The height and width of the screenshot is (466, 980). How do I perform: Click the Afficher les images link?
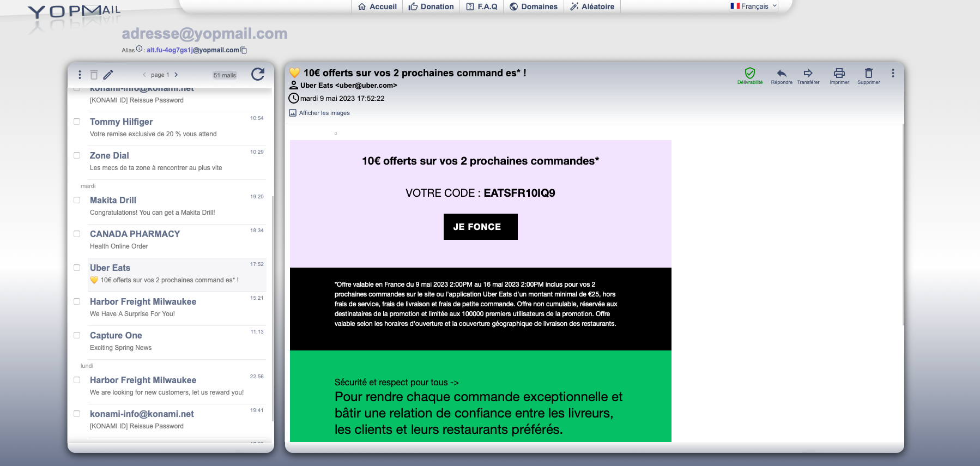pyautogui.click(x=324, y=113)
